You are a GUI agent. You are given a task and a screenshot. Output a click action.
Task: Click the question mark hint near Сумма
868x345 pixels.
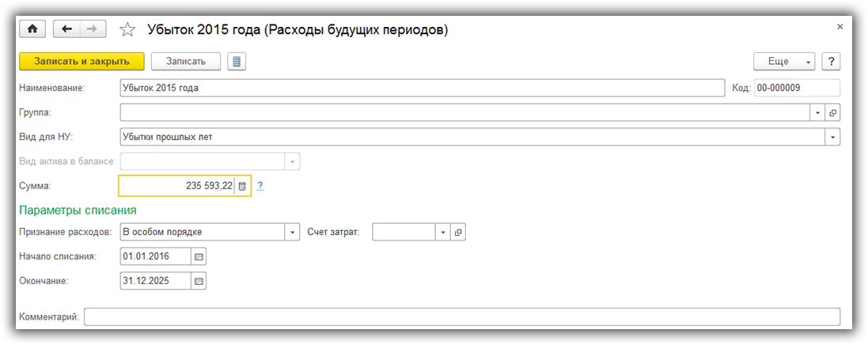pyautogui.click(x=260, y=186)
